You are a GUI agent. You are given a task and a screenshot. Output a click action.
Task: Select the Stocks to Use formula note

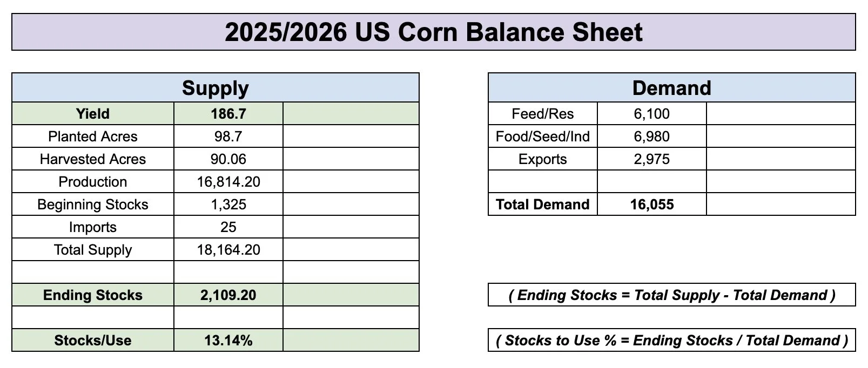click(672, 340)
